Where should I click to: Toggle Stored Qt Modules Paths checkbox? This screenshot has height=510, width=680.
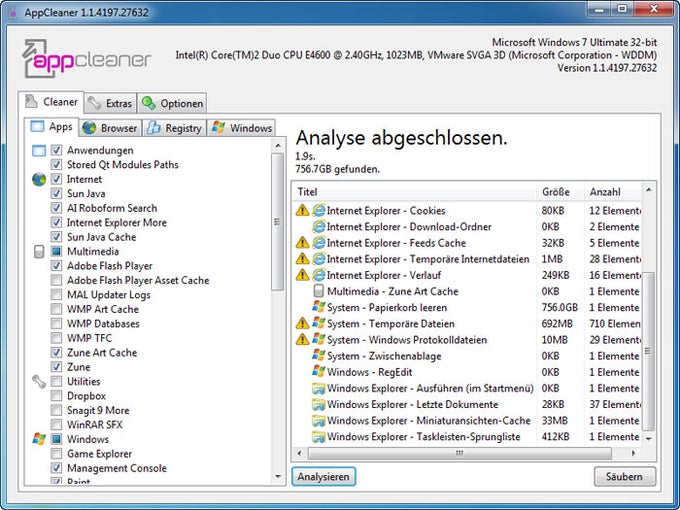coord(56,165)
